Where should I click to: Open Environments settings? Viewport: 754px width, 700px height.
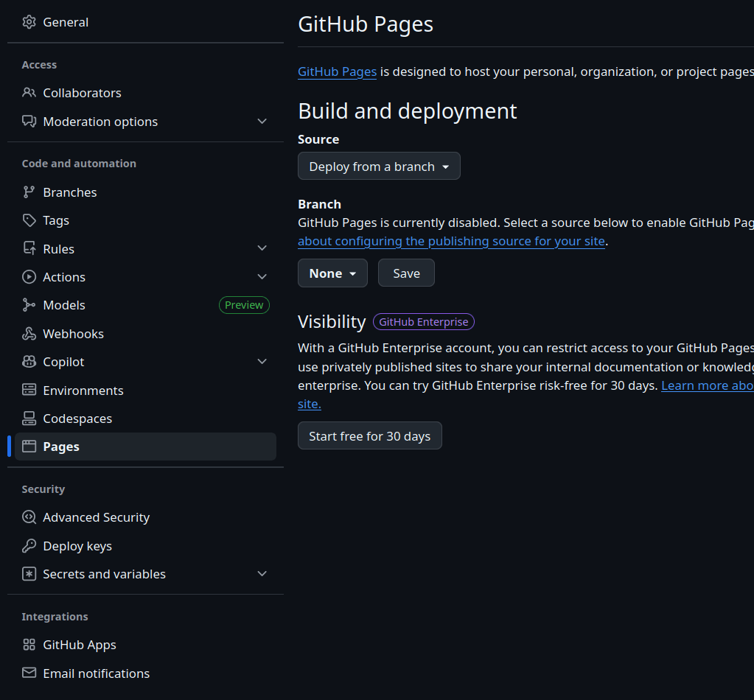point(145,390)
